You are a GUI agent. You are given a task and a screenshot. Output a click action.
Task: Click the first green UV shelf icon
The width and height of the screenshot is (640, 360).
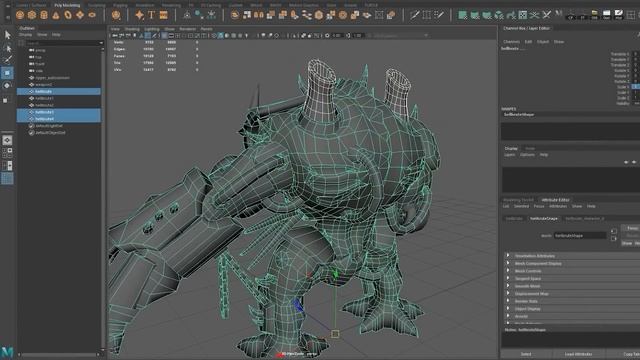coord(462,16)
